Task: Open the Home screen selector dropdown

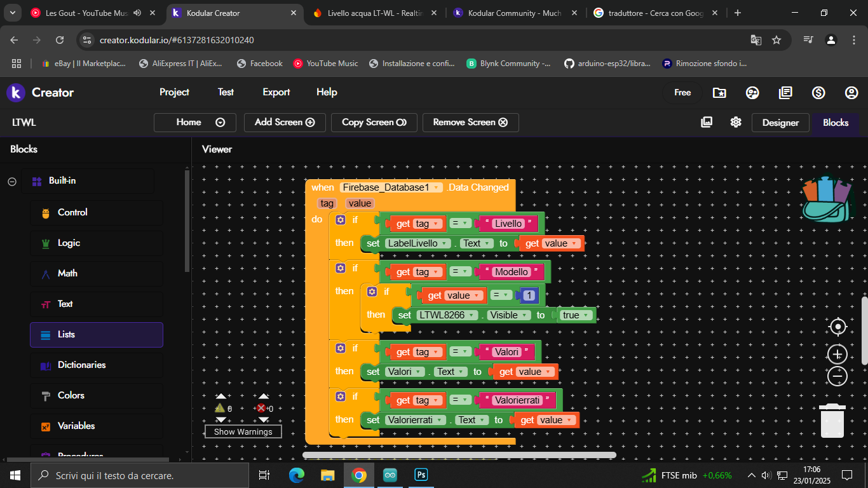Action: [x=195, y=123]
